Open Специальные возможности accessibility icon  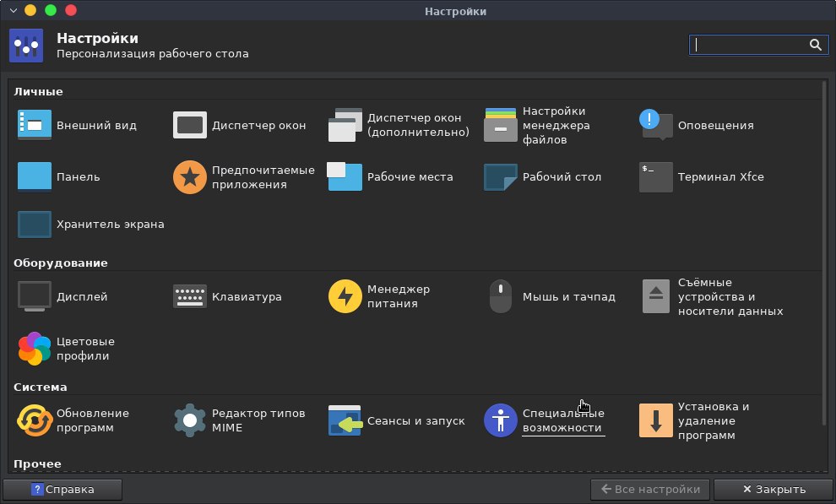[500, 420]
